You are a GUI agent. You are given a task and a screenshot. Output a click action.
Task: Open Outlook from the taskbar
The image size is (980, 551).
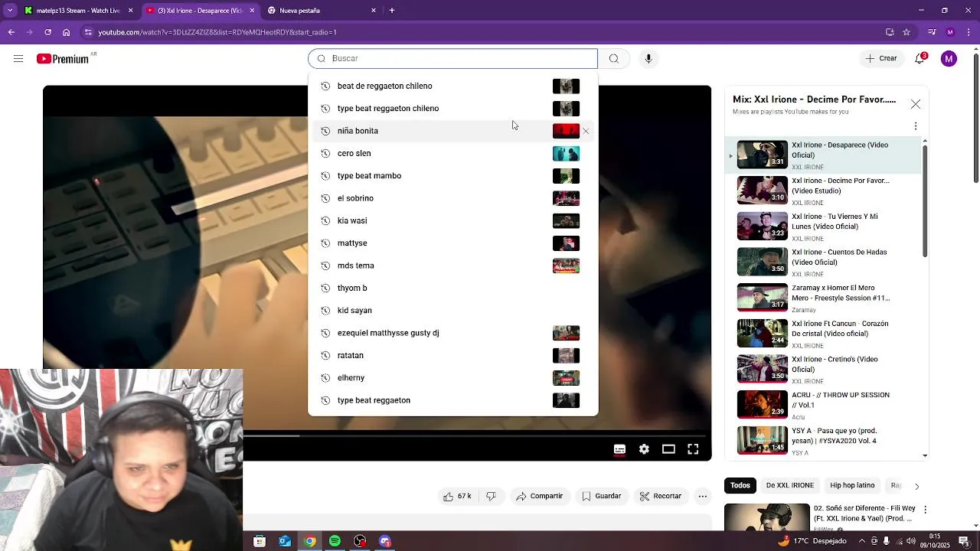[x=284, y=541]
